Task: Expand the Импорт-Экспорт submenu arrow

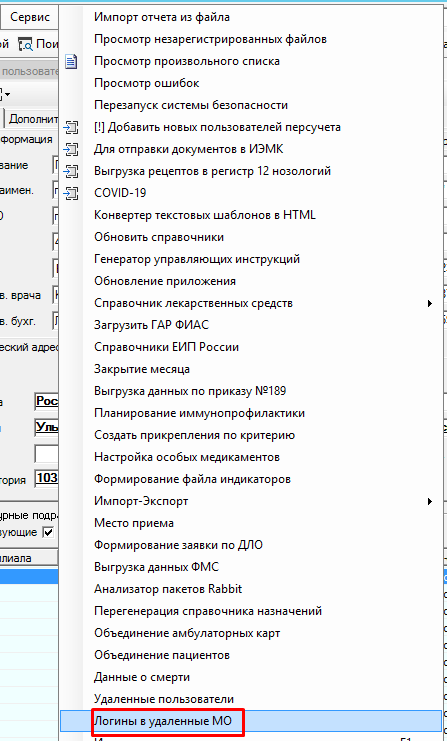Action: point(430,501)
